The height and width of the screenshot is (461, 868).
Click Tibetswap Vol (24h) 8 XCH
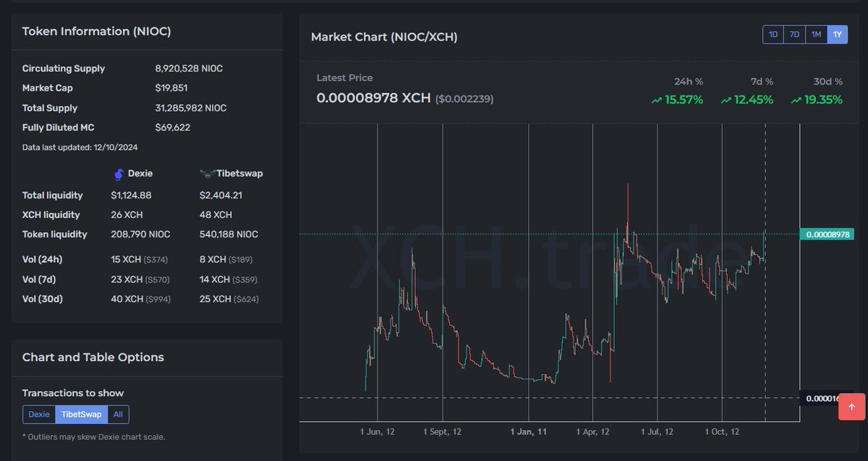click(x=213, y=259)
